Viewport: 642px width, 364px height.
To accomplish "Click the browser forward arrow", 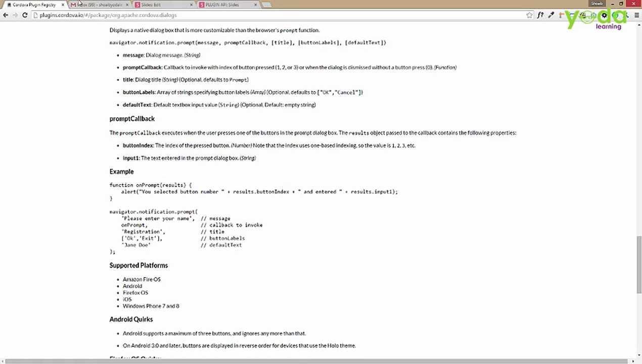I will (x=15, y=15).
